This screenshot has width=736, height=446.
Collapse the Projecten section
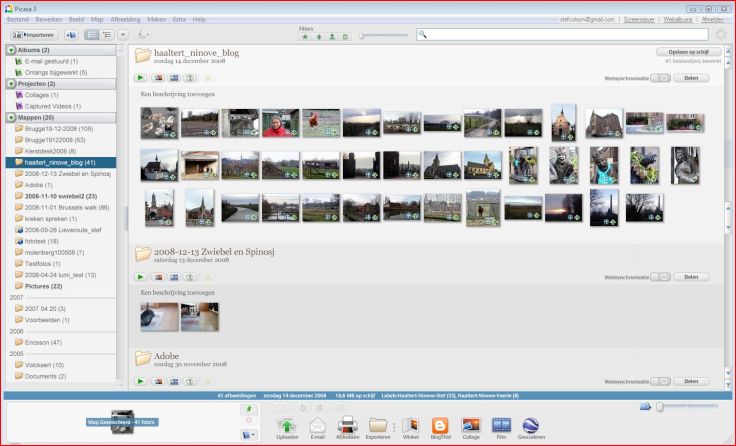coord(11,84)
